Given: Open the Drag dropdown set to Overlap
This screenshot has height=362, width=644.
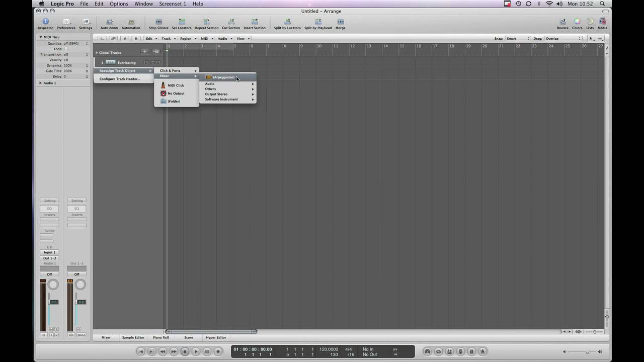Looking at the screenshot, I should click(x=563, y=38).
